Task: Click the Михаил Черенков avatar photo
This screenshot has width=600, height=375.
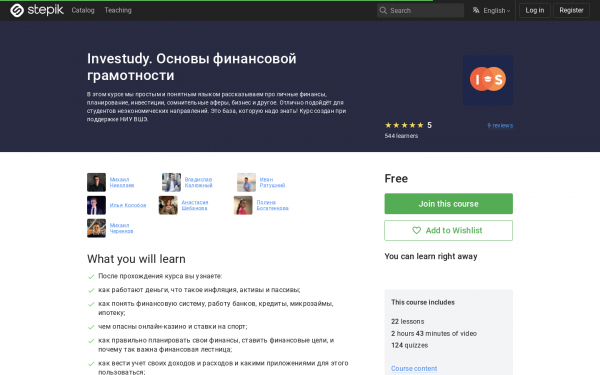Action: click(x=96, y=228)
